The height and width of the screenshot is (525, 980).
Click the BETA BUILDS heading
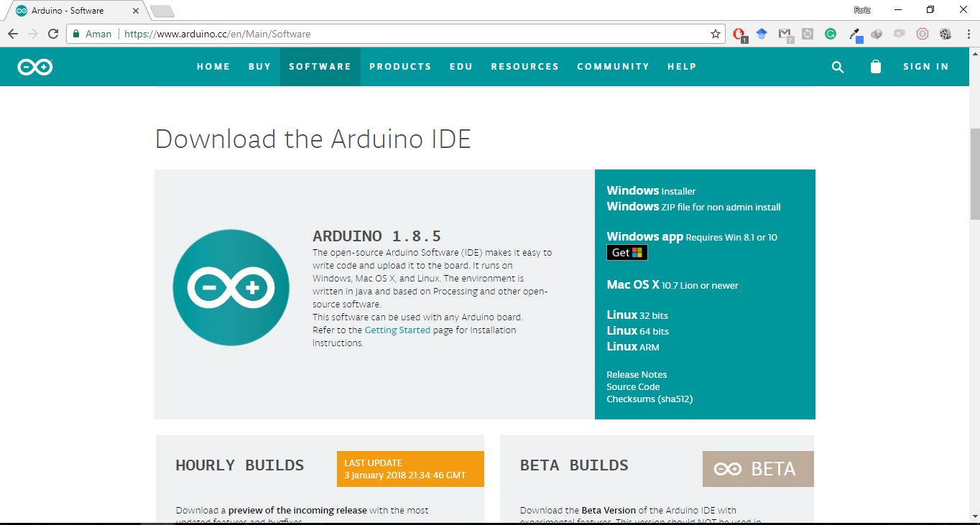coord(574,465)
